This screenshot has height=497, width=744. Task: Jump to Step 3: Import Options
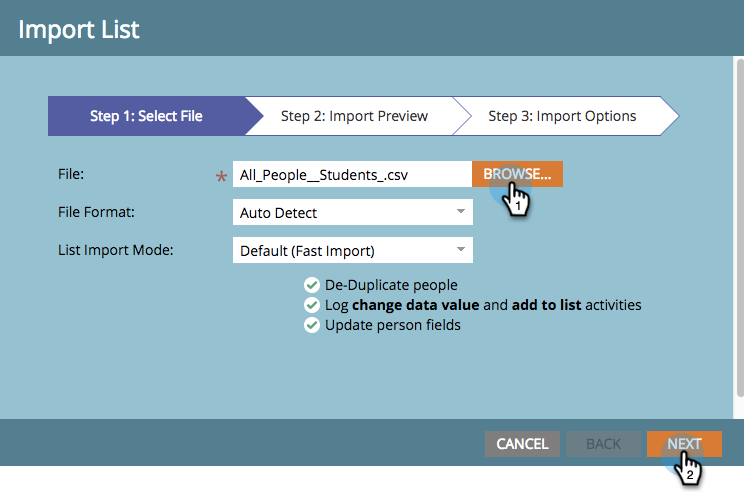(x=562, y=116)
